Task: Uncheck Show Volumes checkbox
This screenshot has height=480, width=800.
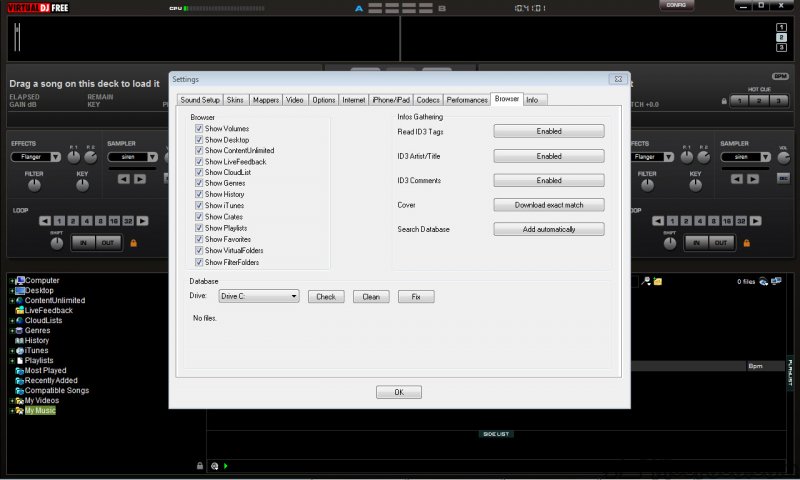Action: pos(199,129)
